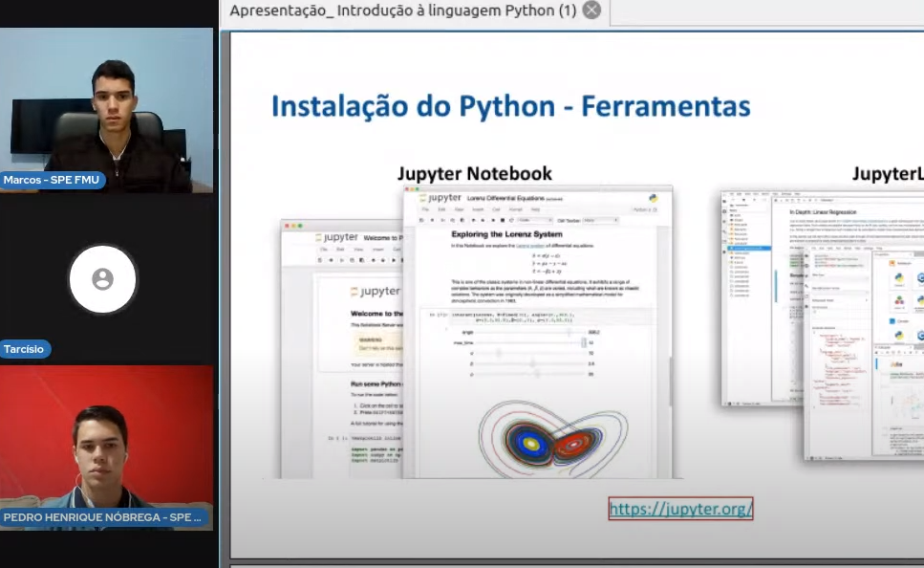Click Tarcísio's profile avatar icon
924x568 pixels.
[102, 279]
